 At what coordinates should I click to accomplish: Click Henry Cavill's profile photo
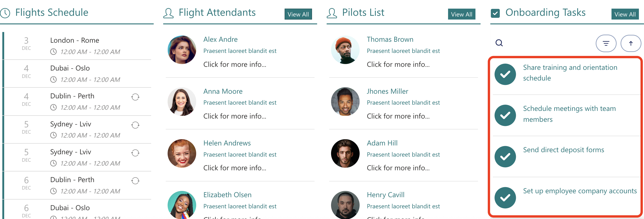[x=345, y=205]
